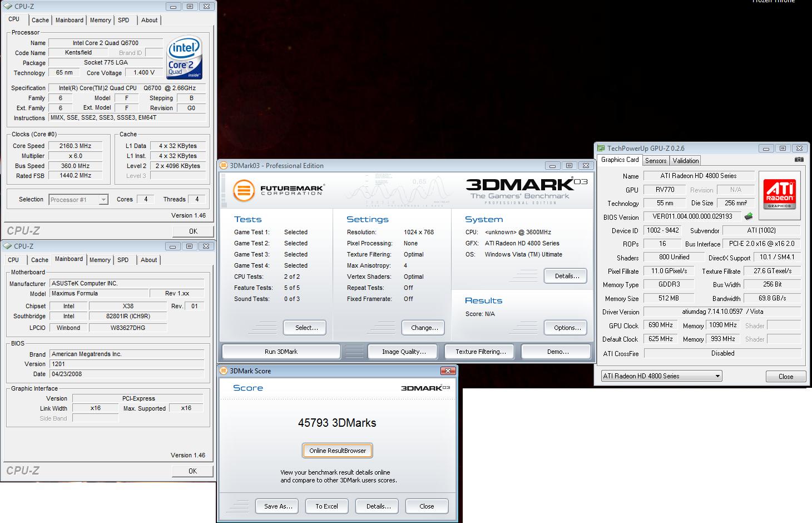Screen dimensions: 812x523
Task: Export score with To Excel button
Action: tap(327, 506)
